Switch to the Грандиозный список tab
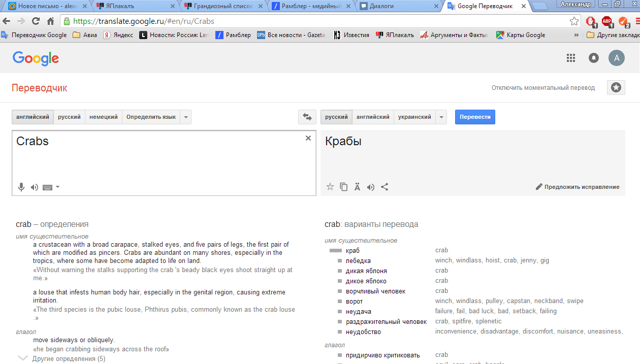Image resolution: width=640 pixels, height=364 pixels. point(223,6)
